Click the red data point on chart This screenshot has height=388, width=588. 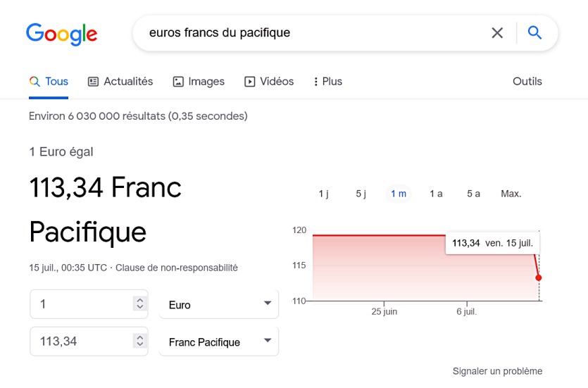point(539,277)
